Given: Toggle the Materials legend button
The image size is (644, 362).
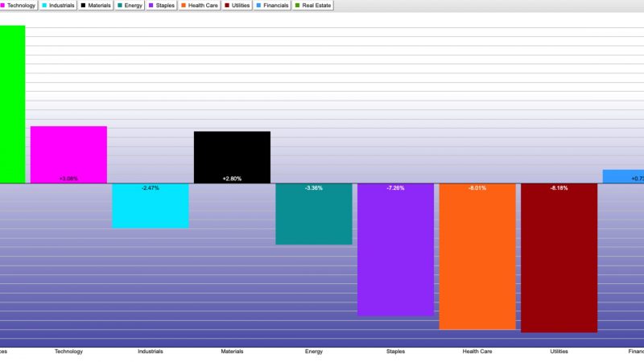Looking at the screenshot, I should click(96, 6).
